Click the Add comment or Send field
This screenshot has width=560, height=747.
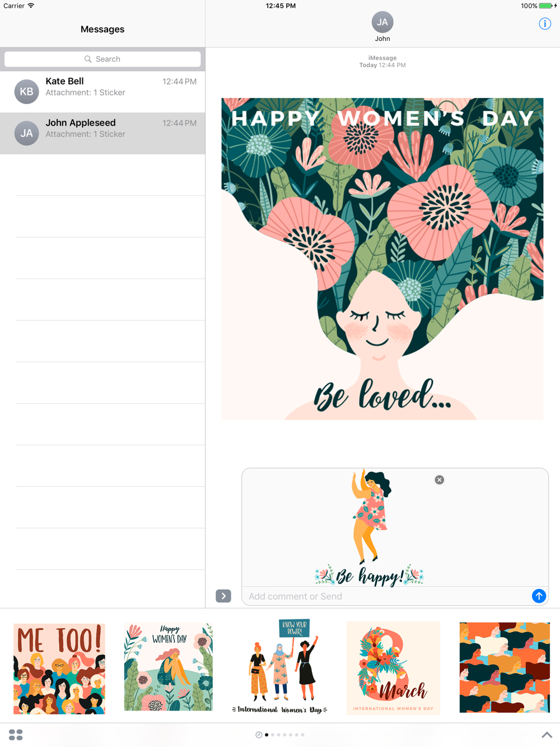386,596
